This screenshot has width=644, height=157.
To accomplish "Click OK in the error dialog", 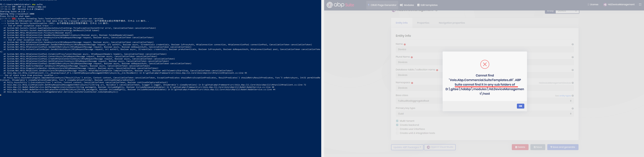I will (x=520, y=106).
